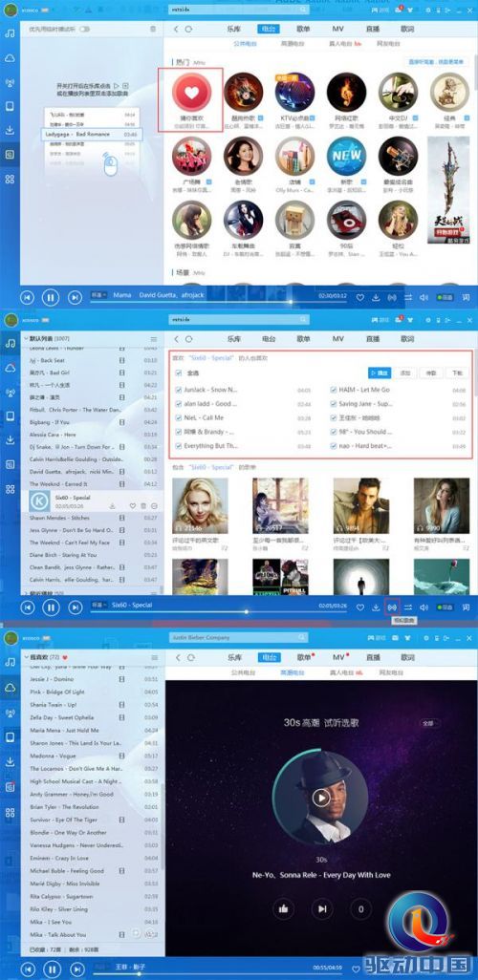Open the 全部 dropdown beside 30s 高潮
The height and width of the screenshot is (980, 478).
coord(429,723)
